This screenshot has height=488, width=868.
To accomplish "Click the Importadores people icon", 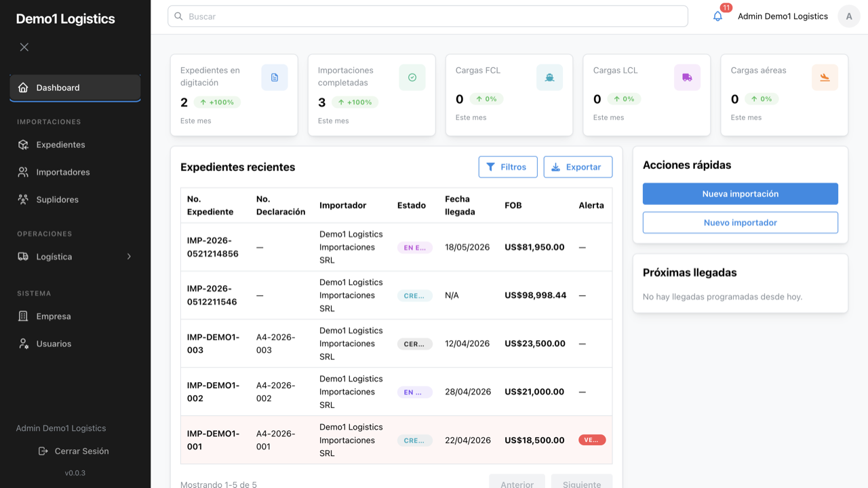I will coord(23,172).
